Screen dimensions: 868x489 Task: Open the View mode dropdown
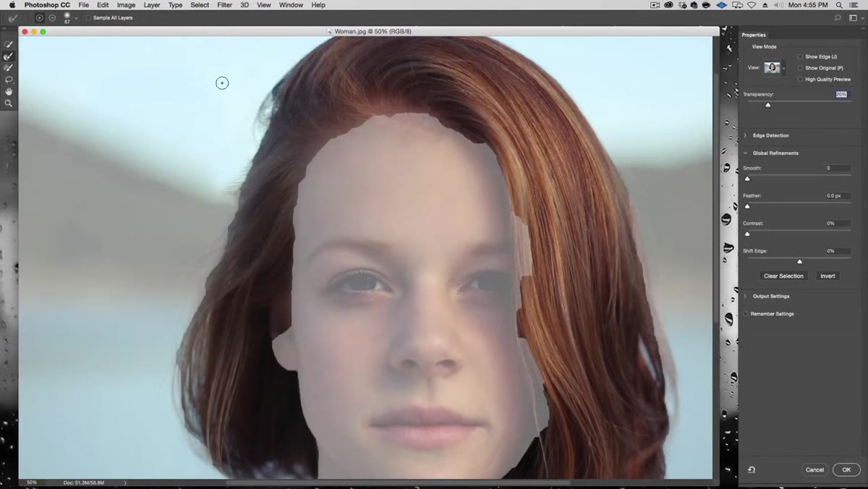coord(783,68)
